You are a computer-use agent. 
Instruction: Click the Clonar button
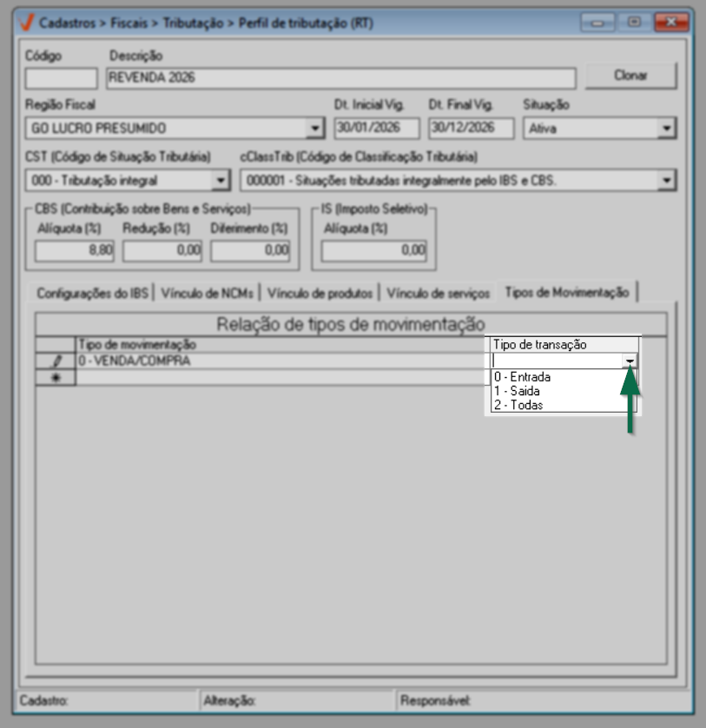coord(630,76)
